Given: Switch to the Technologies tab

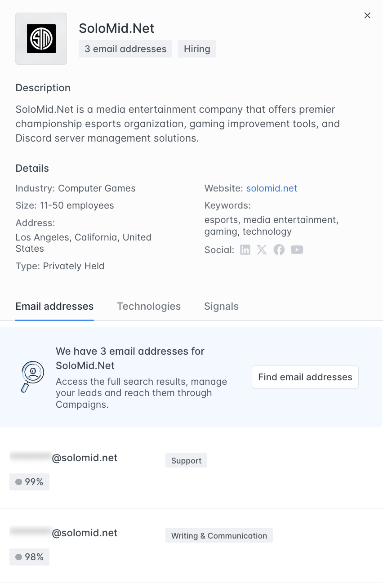Looking at the screenshot, I should point(149,306).
